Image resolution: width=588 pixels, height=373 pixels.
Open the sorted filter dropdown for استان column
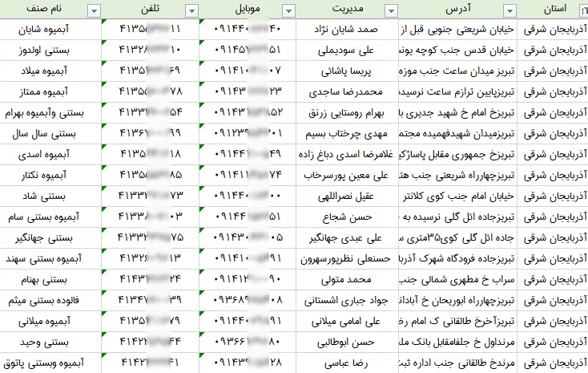click(583, 11)
